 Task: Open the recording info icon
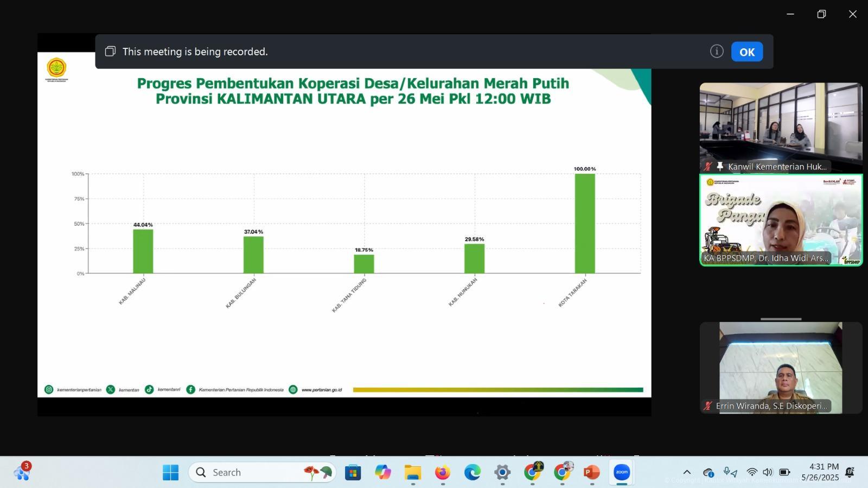pyautogui.click(x=716, y=52)
